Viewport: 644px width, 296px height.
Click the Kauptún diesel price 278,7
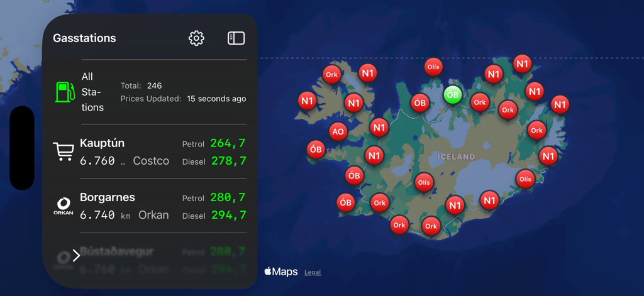click(229, 161)
